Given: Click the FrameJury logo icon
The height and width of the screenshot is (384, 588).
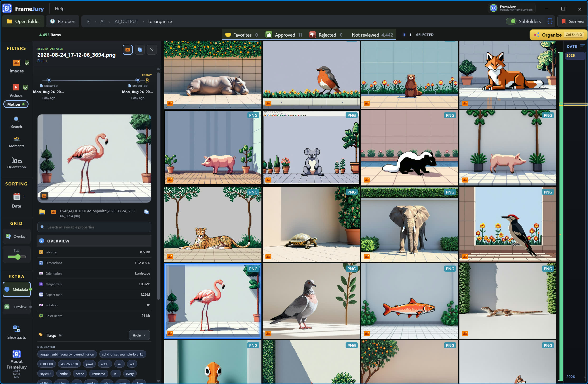Looking at the screenshot, I should (7, 8).
